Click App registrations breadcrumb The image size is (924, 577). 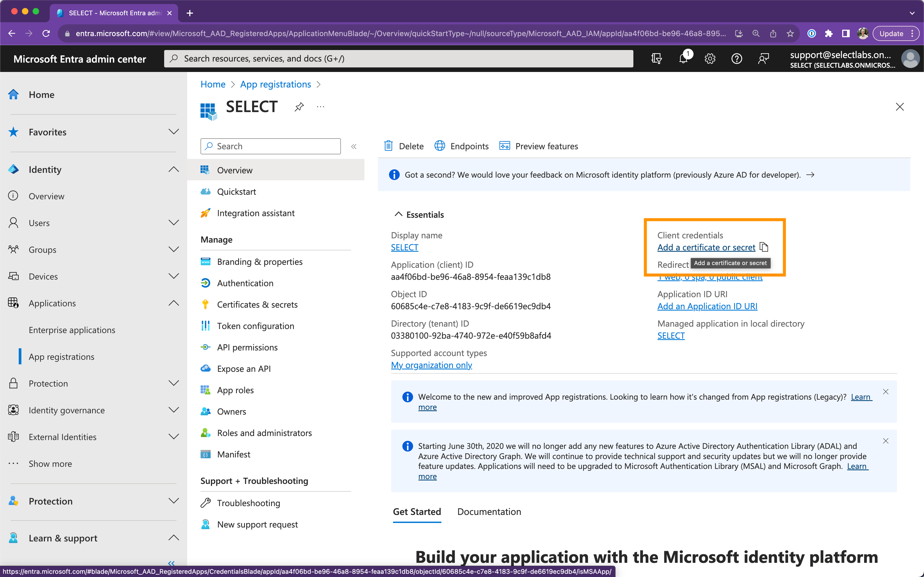click(275, 84)
